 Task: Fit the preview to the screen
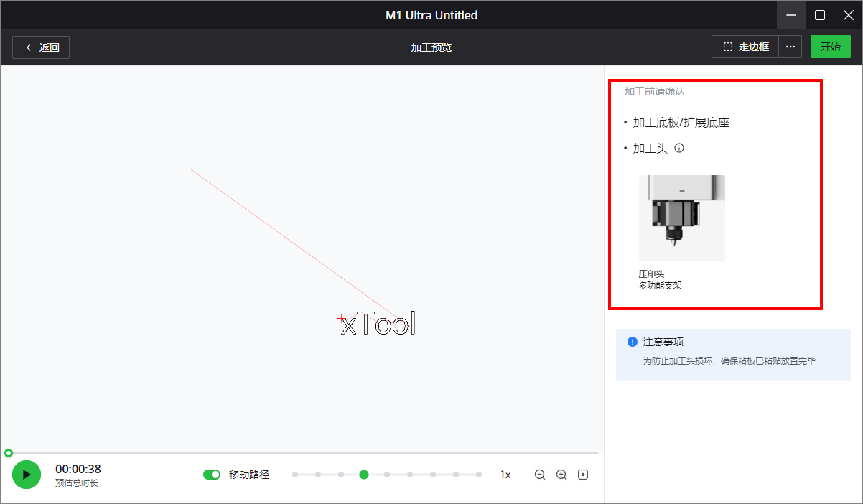click(x=583, y=475)
